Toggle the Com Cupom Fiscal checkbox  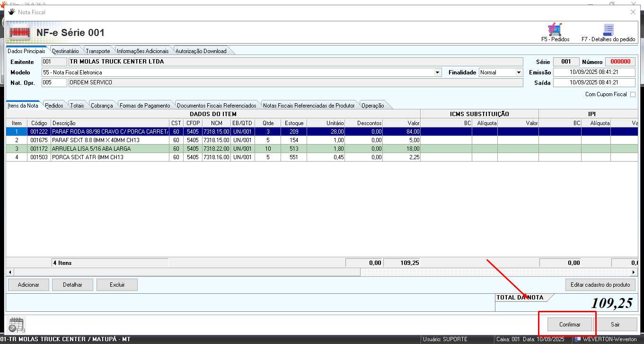(x=633, y=94)
